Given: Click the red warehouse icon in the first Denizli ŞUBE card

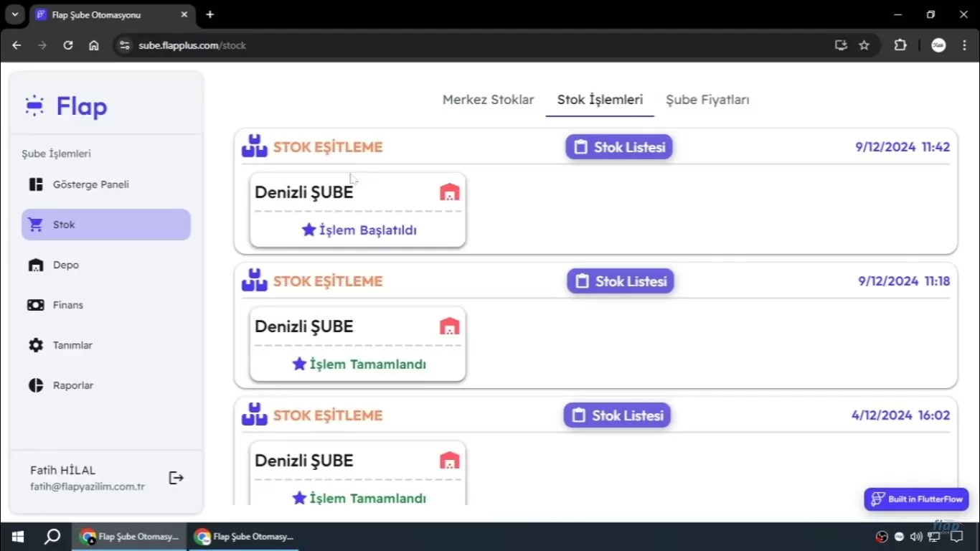Looking at the screenshot, I should click(x=449, y=192).
